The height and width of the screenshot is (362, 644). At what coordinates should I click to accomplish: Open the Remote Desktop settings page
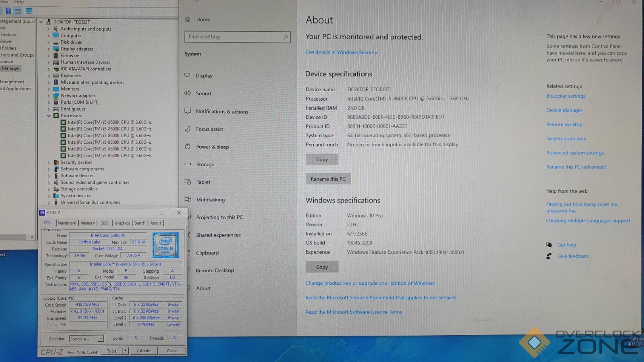click(x=215, y=270)
